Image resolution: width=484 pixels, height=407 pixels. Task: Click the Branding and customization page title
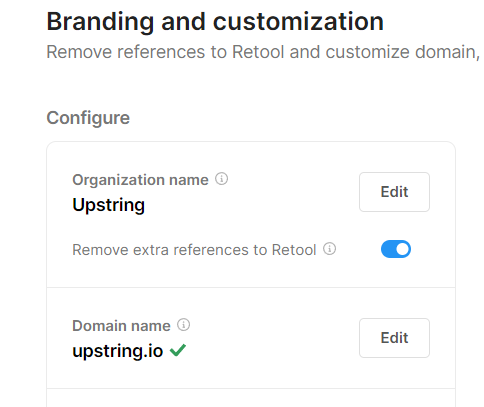tap(215, 22)
